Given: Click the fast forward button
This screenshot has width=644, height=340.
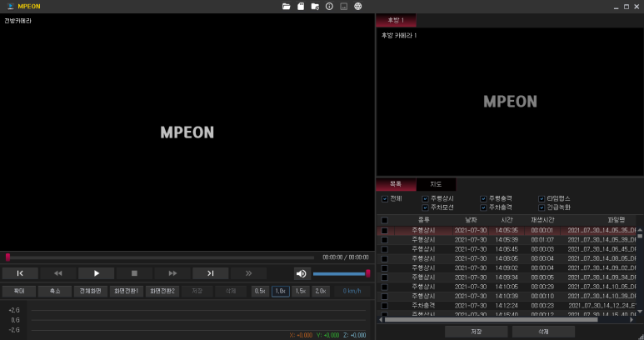Looking at the screenshot, I should pos(172,273).
